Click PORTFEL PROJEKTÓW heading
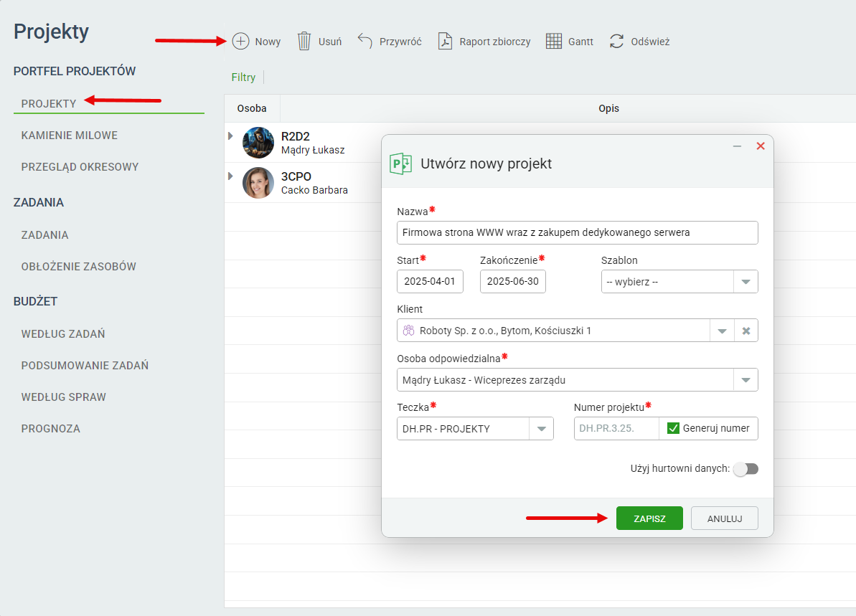Screen dimensions: 856x616 click(x=74, y=72)
